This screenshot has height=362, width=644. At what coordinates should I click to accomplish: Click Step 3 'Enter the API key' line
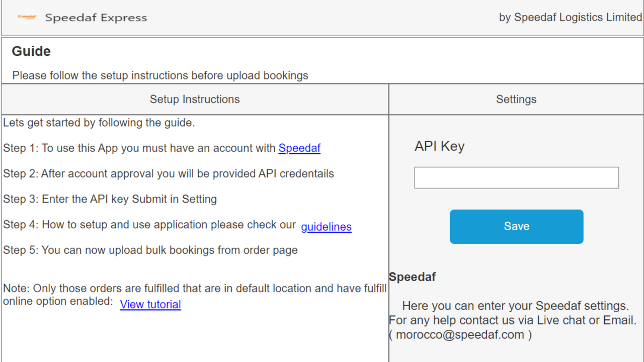pos(110,199)
